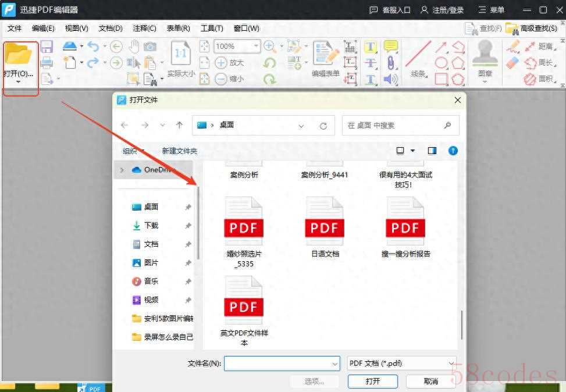Click the yellow sticky note comment icon
The height and width of the screenshot is (392, 566).
[x=390, y=47]
